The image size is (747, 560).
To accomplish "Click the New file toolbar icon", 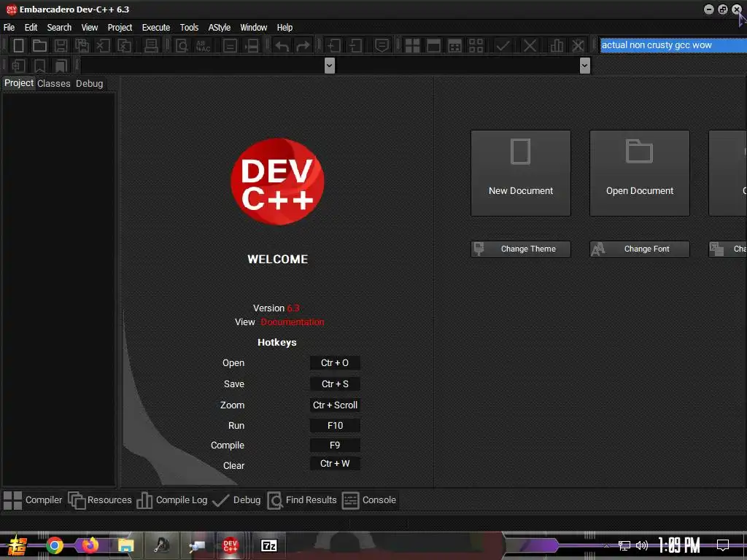I will tap(18, 46).
